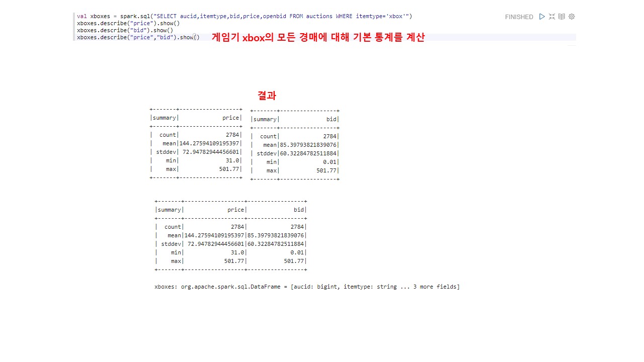Click the 'max' row label in bid-only table
This screenshot has width=644, height=362.
click(x=272, y=170)
